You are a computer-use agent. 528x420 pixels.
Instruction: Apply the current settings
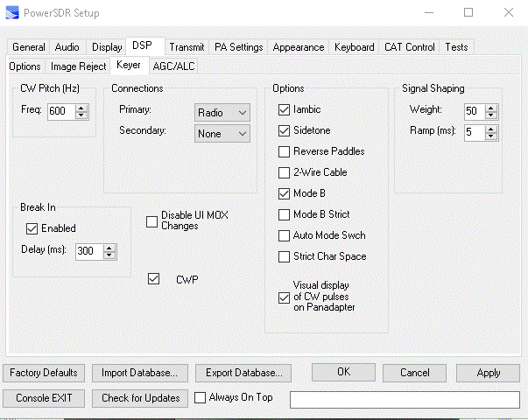[488, 373]
